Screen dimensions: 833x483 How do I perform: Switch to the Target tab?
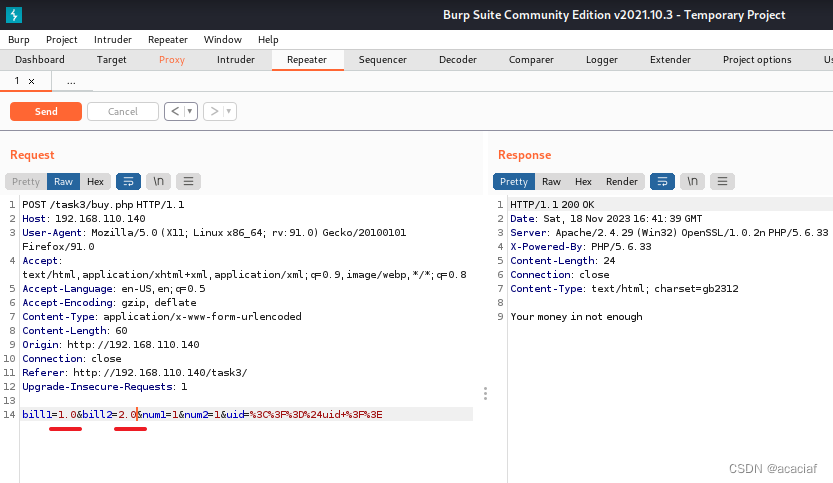click(112, 60)
